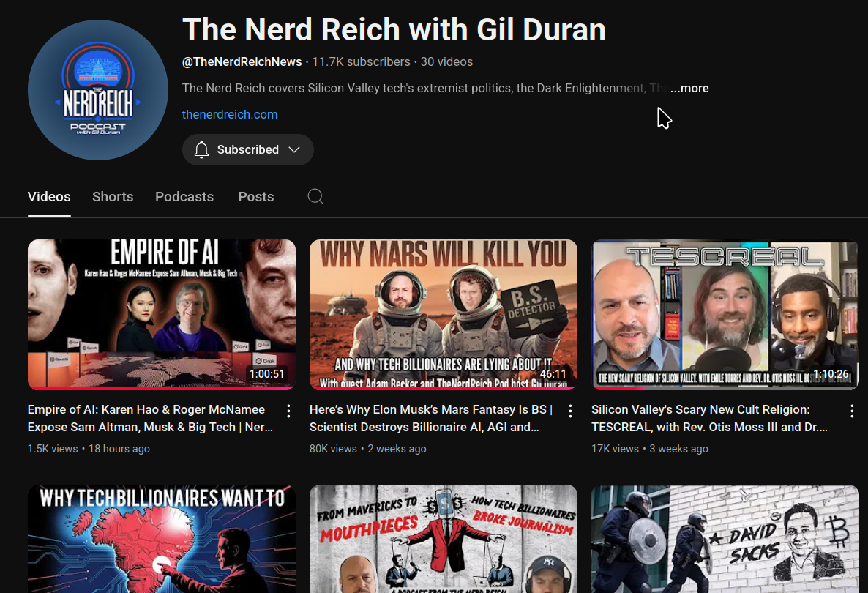Play the Why Mars Will Kill You thumbnail
This screenshot has height=593, width=868.
(x=444, y=315)
